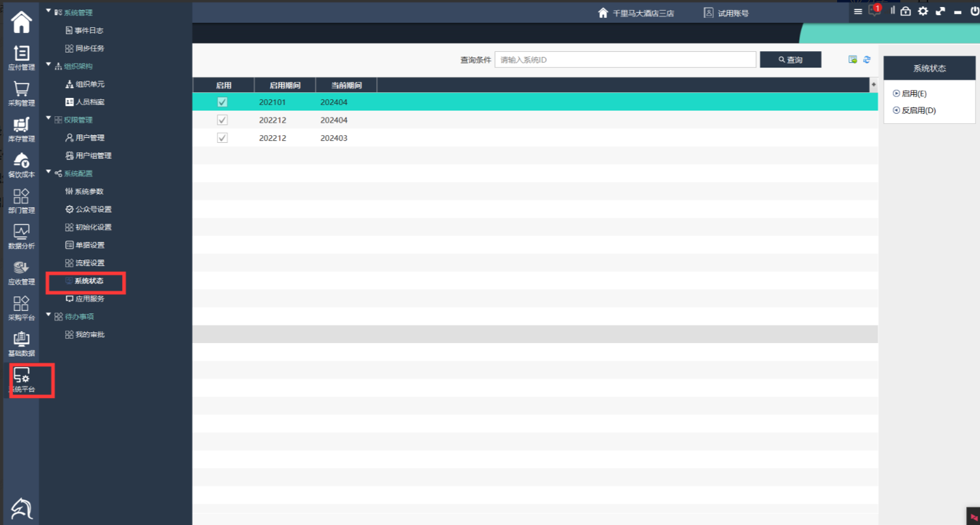Collapse the 系统管理 tree group
The image size is (980, 525).
[x=49, y=11]
